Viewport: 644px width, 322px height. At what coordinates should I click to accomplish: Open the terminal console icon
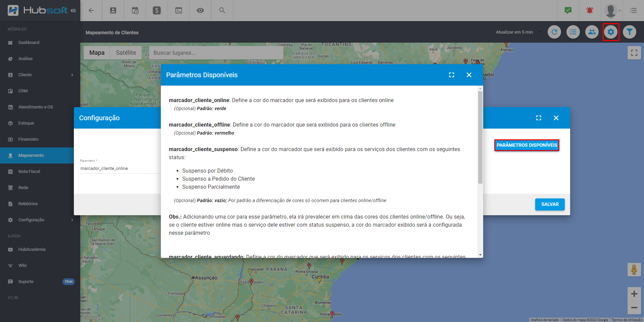click(179, 10)
